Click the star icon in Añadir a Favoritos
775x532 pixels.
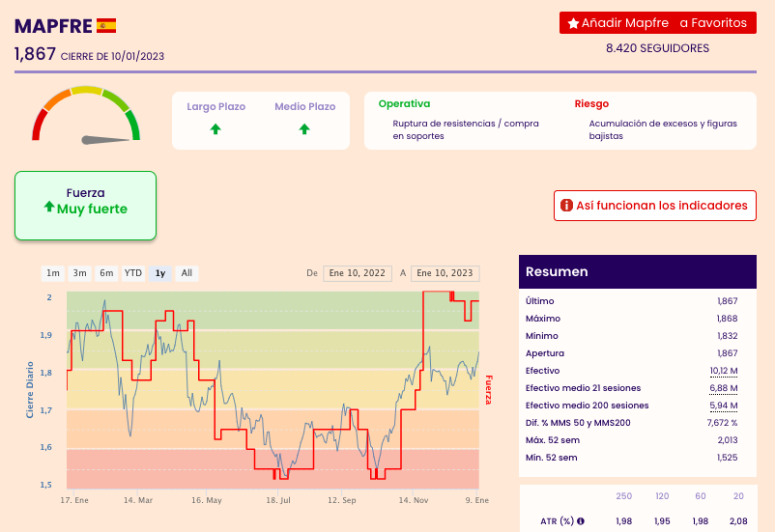(573, 23)
